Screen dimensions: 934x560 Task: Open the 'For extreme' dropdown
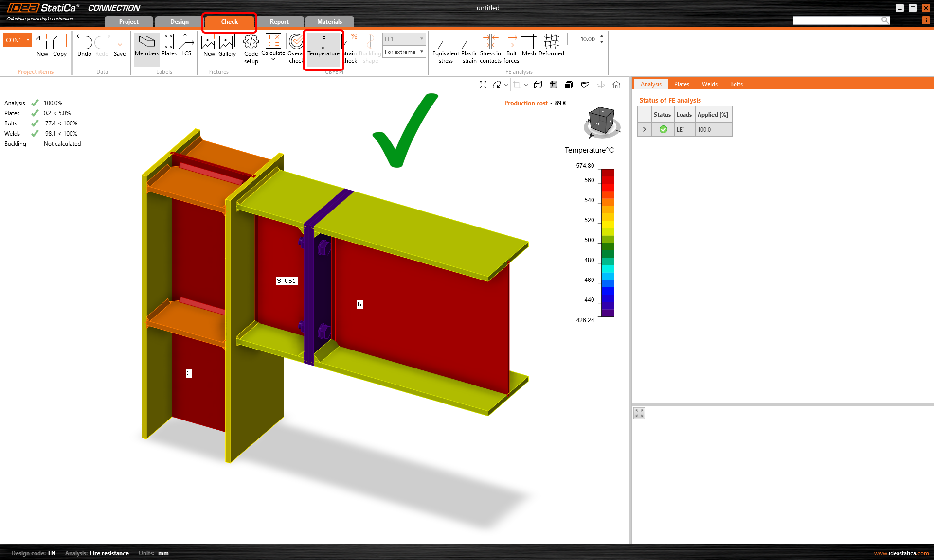pos(404,52)
